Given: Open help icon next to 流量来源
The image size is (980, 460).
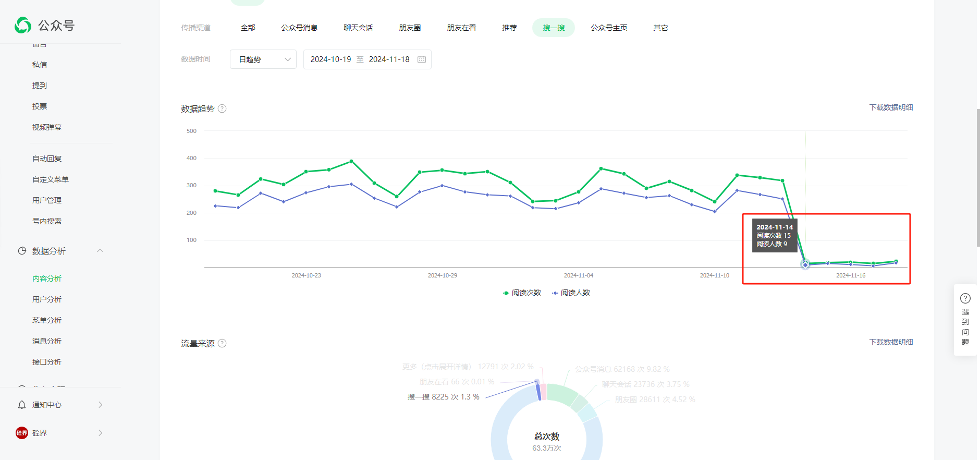Looking at the screenshot, I should [x=222, y=343].
